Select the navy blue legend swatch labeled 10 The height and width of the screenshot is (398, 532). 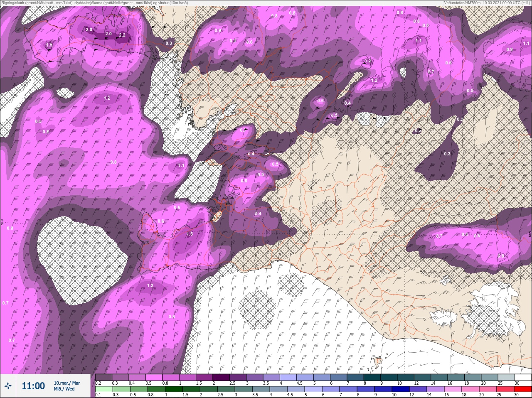pos(401,389)
